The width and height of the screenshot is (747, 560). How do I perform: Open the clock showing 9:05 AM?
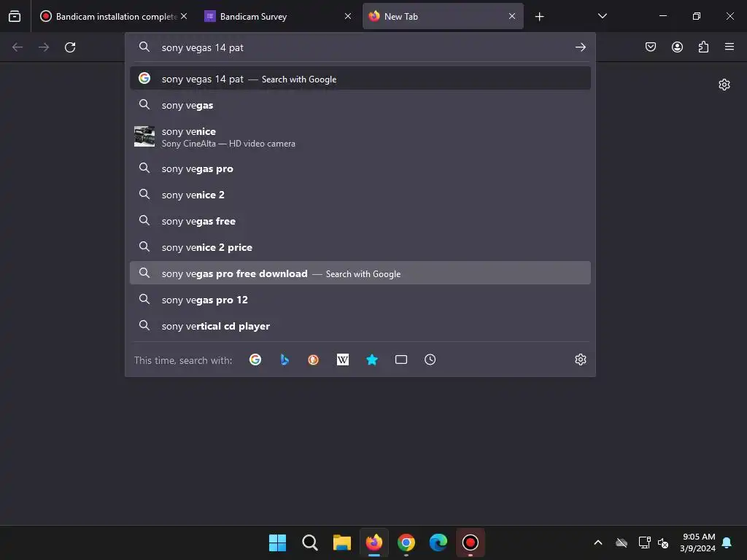(x=698, y=542)
